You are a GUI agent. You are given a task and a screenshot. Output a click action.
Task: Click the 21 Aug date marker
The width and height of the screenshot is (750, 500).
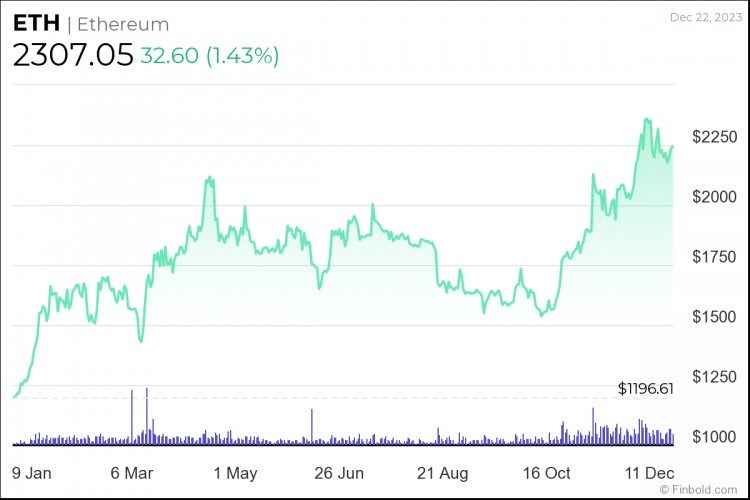(442, 472)
